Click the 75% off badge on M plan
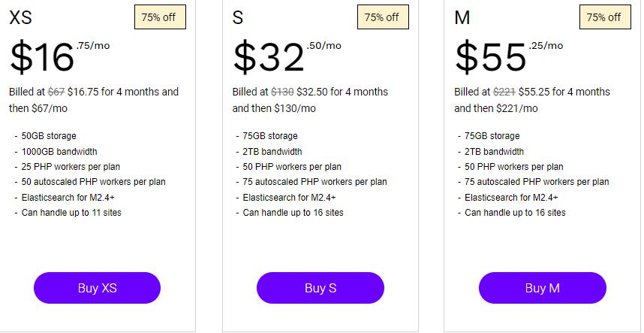The width and height of the screenshot is (644, 333). click(603, 17)
